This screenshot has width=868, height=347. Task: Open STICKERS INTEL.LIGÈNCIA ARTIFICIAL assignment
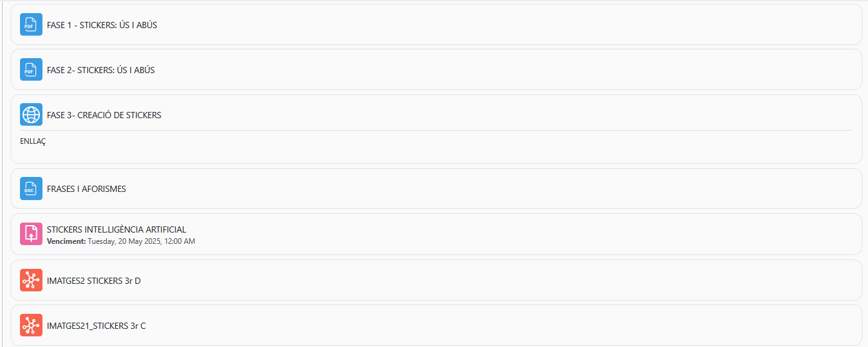click(x=116, y=229)
